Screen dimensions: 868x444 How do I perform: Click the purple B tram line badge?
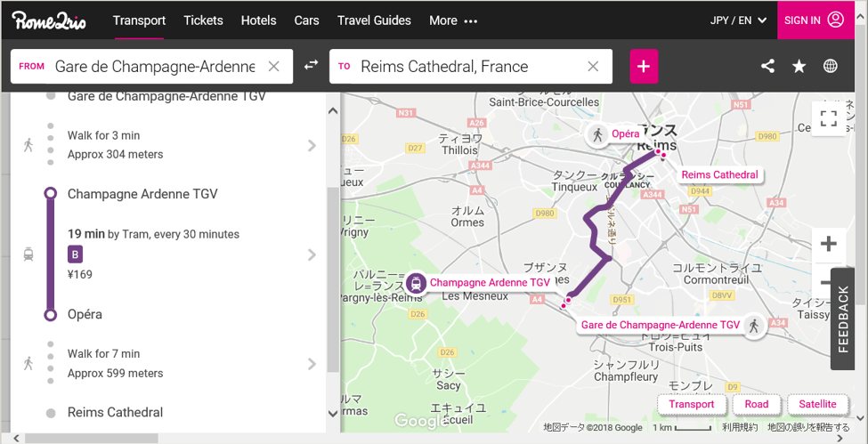tap(76, 254)
